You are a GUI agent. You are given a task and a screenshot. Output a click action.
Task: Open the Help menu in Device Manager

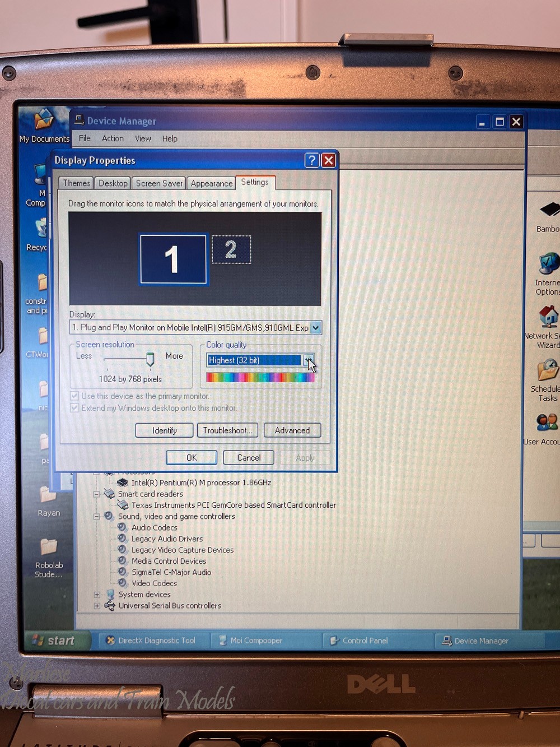coord(170,138)
